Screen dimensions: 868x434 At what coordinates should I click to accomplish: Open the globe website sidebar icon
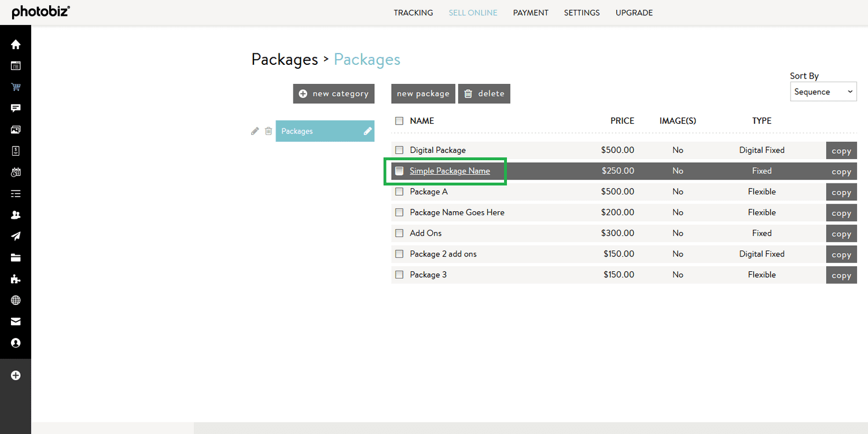pyautogui.click(x=16, y=300)
